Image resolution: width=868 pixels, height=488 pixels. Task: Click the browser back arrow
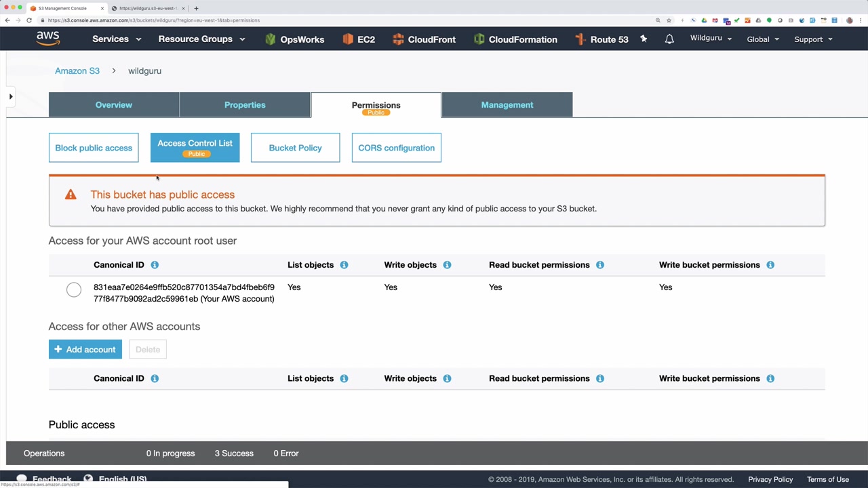tap(7, 20)
